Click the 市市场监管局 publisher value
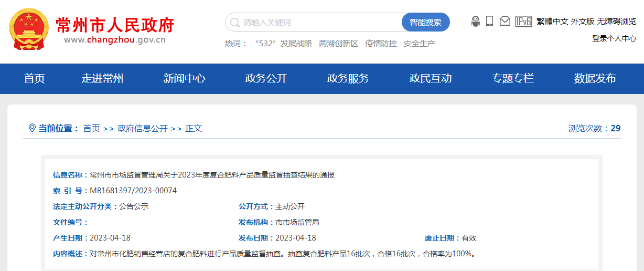Viewport: 644px width, 271px height. pos(297,222)
